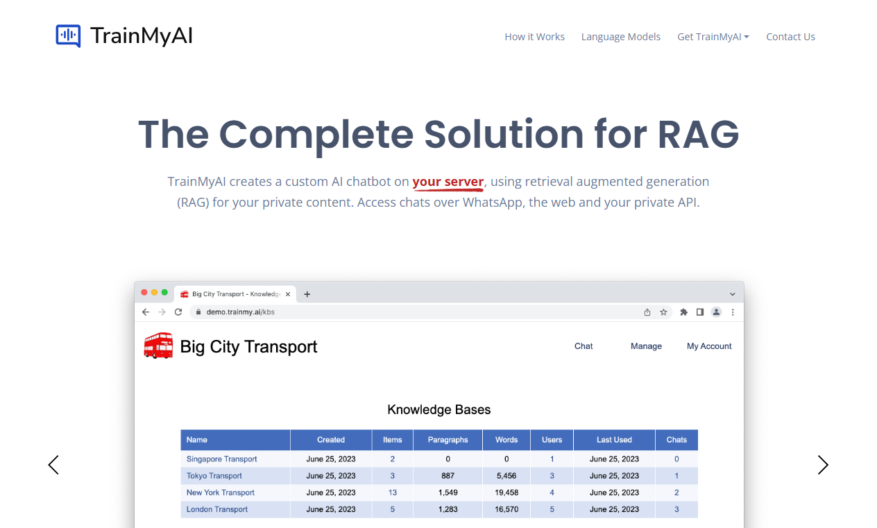This screenshot has width=877, height=528.
Task: Click the Items column header
Action: 393,440
